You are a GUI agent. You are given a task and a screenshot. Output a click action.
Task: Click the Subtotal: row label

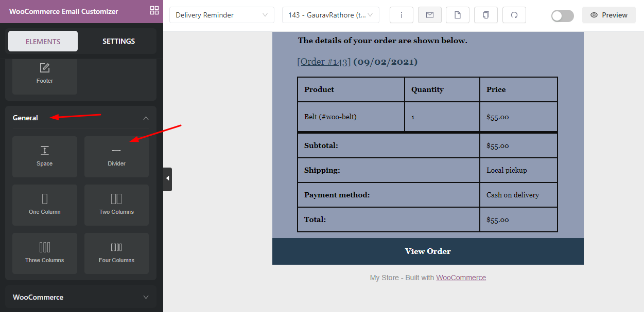coord(321,145)
